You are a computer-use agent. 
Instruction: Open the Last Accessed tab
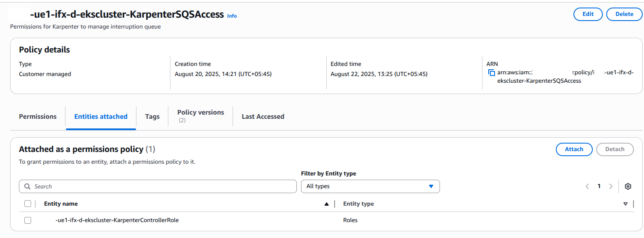[263, 117]
